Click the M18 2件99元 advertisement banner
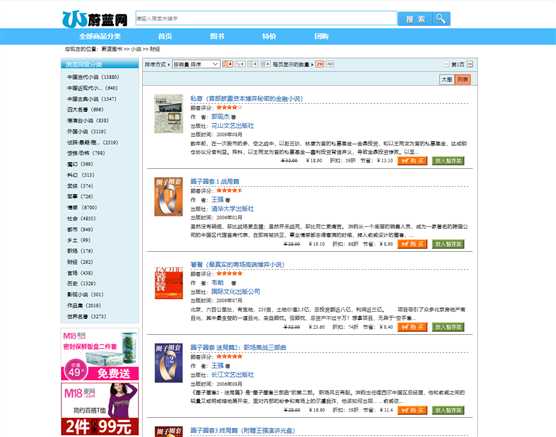 (100, 409)
